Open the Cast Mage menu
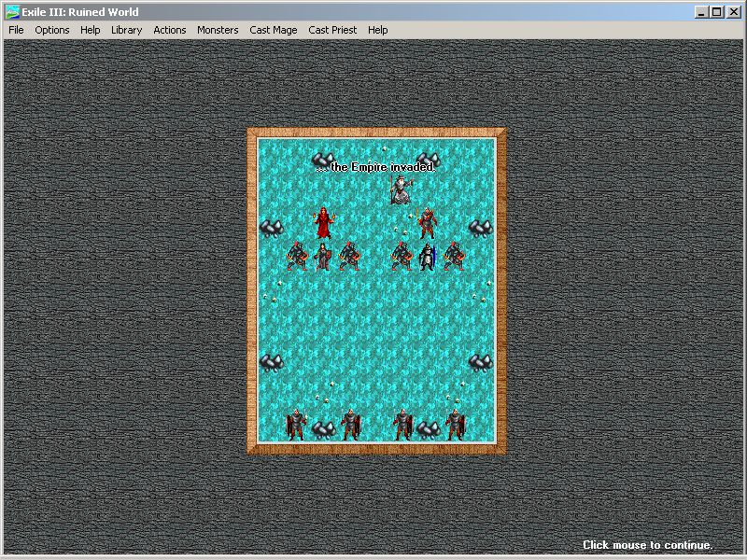This screenshot has height=560, width=747. pos(273,30)
